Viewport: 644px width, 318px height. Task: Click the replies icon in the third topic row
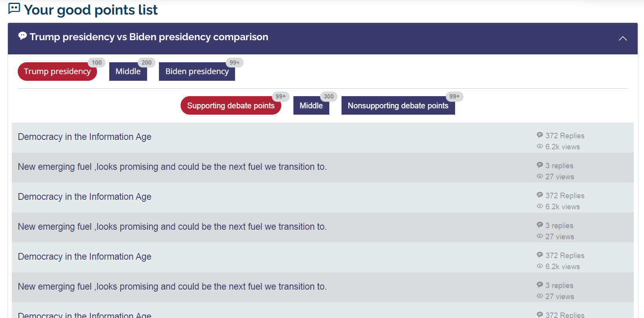(x=540, y=195)
